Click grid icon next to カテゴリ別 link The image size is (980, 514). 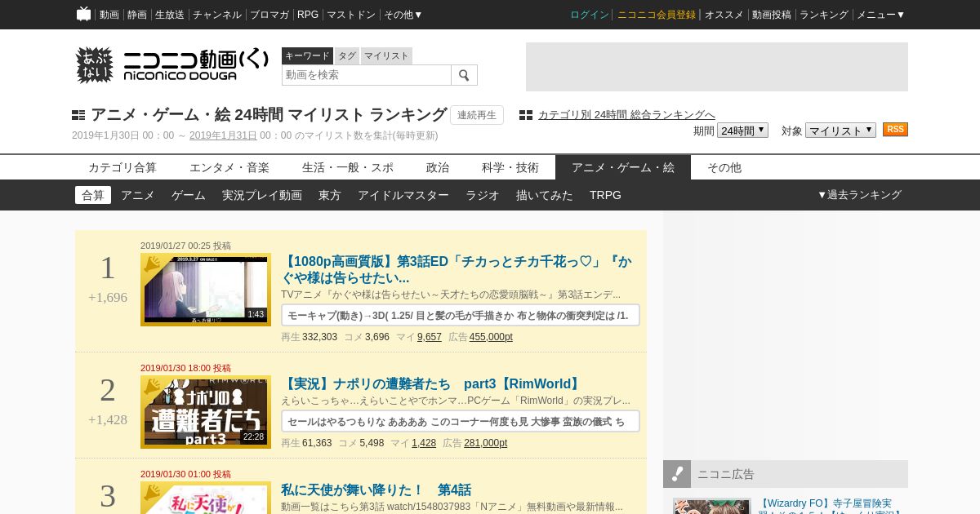[x=526, y=115]
